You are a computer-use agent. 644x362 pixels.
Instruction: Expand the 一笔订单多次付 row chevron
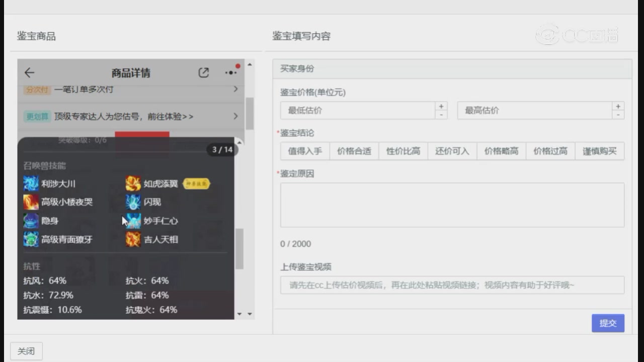(235, 89)
